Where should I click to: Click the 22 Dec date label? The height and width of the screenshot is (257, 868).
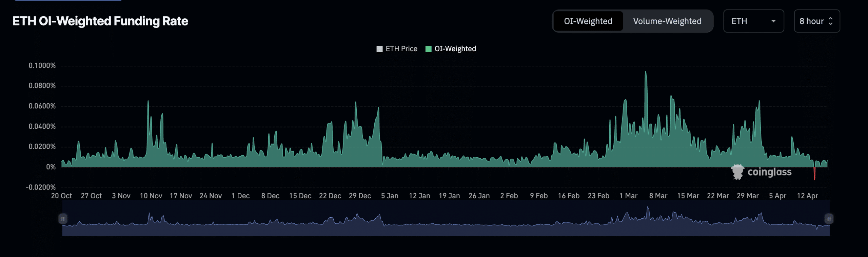coord(330,196)
